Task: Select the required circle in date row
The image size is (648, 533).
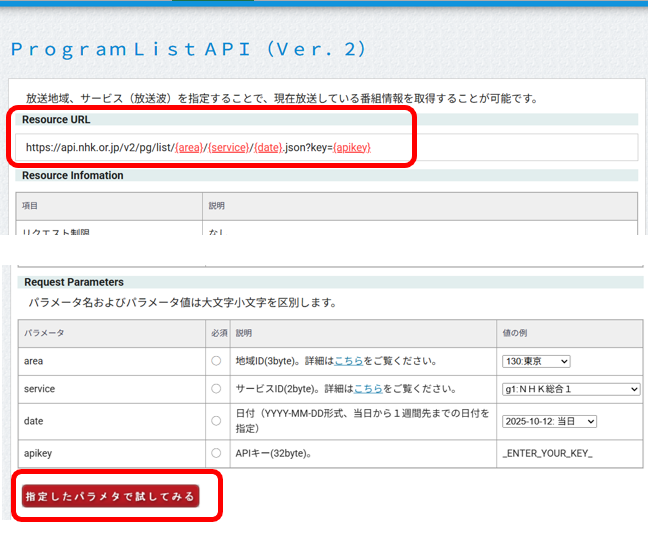Action: pos(216,421)
